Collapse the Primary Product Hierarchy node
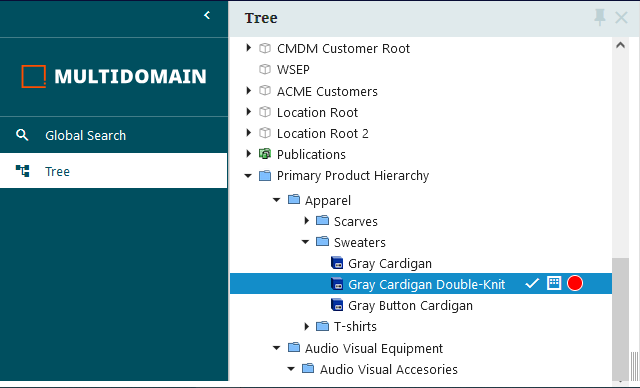The width and height of the screenshot is (640, 388). tap(248, 176)
